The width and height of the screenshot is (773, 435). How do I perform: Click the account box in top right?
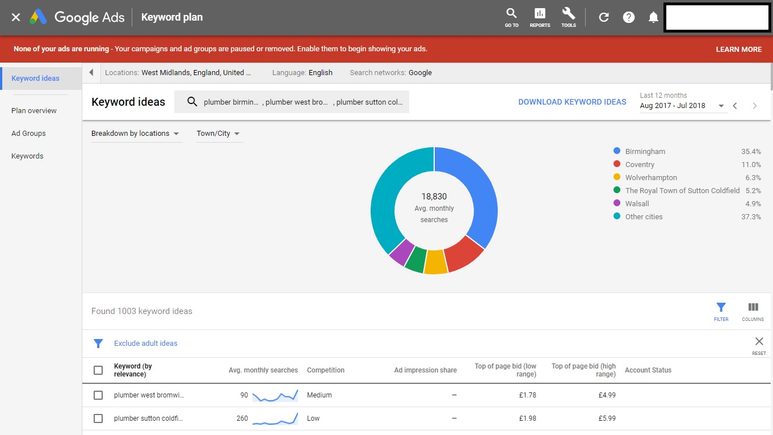tap(717, 17)
